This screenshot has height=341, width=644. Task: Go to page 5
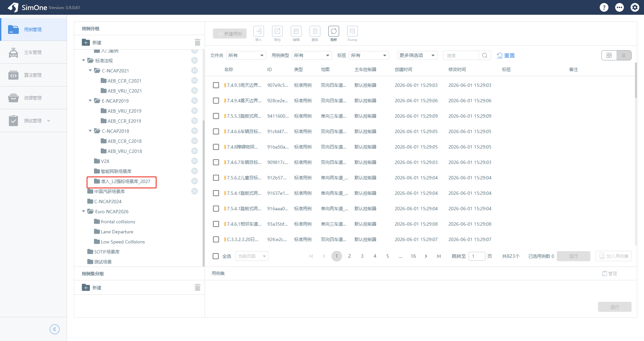(x=388, y=256)
